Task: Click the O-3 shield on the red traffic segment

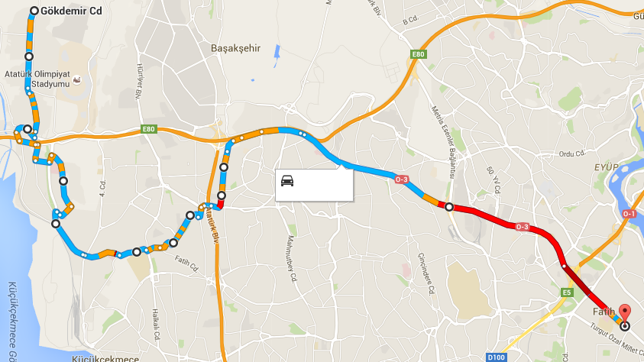Action: [x=522, y=227]
